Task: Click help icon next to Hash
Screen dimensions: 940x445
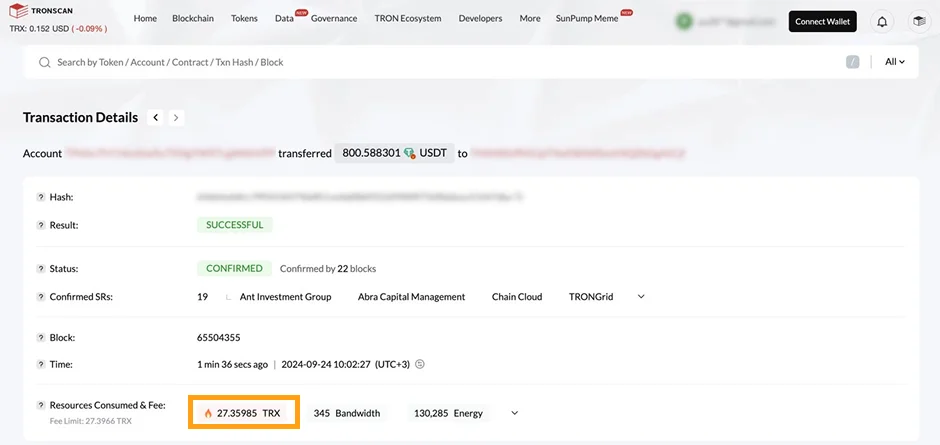Action: point(41,197)
